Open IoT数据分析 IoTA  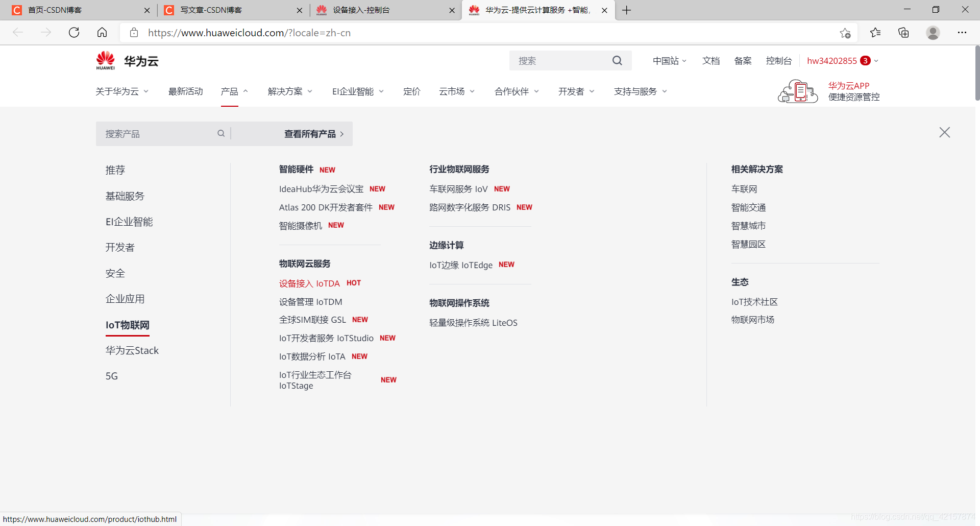pos(312,356)
